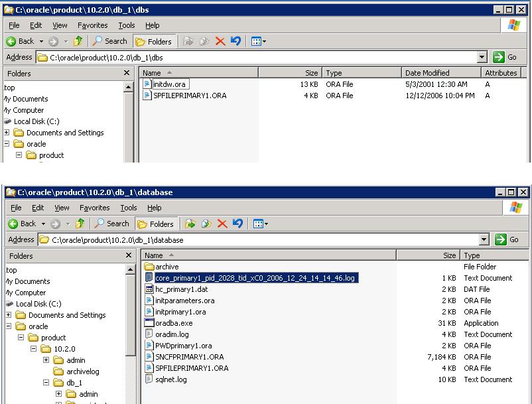Open address dropdown in database window
Image resolution: width=532 pixels, height=404 pixels.
click(x=484, y=240)
